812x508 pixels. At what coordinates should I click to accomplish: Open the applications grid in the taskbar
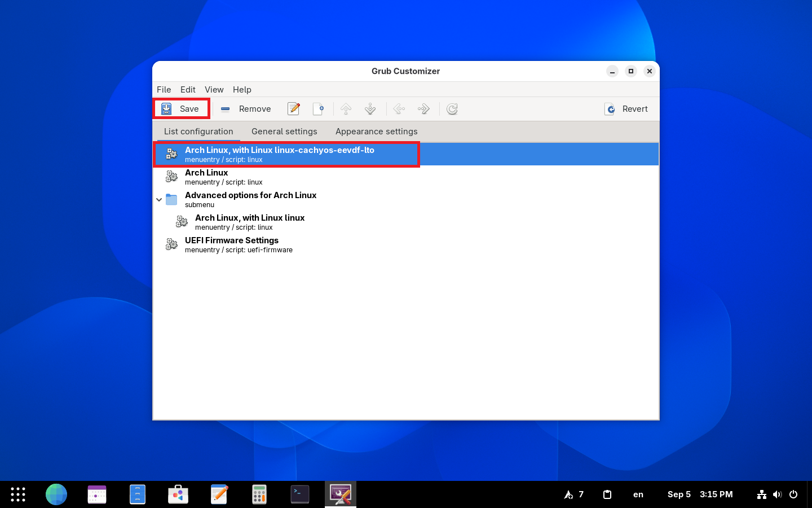click(x=18, y=494)
